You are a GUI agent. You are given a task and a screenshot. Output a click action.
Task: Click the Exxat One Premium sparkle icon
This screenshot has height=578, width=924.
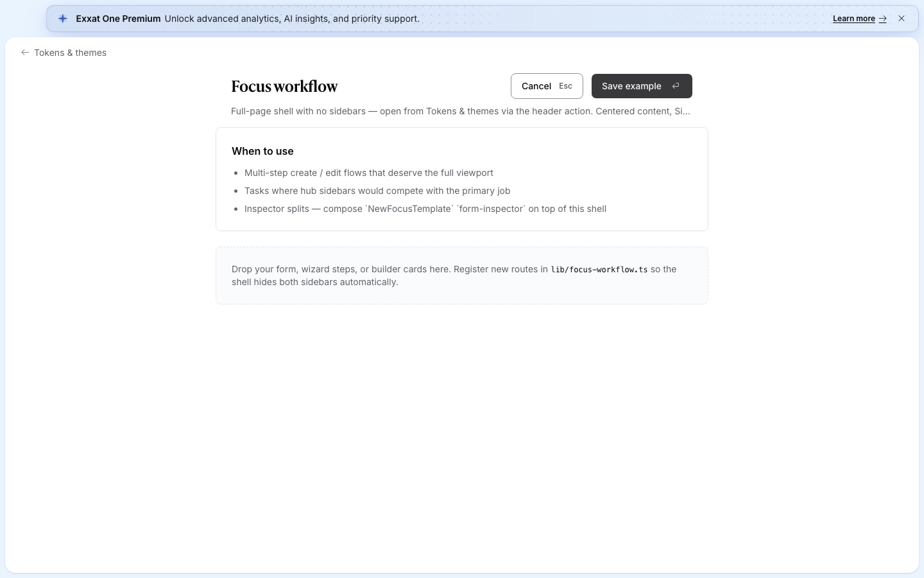click(x=62, y=19)
